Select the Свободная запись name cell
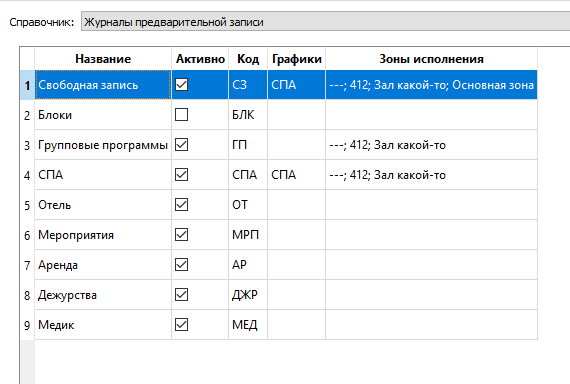The height and width of the screenshot is (384, 570). (103, 85)
